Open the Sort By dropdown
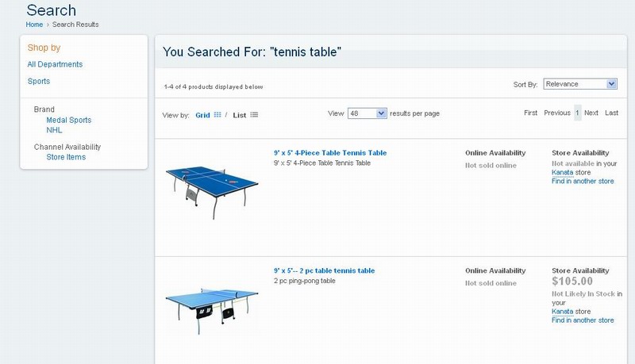This screenshot has height=364, width=635. coord(580,84)
